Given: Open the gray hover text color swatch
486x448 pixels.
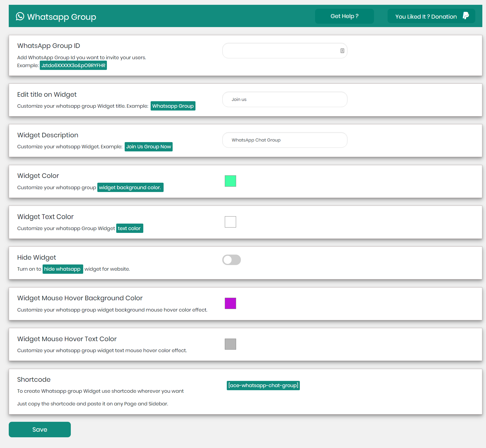Looking at the screenshot, I should 230,344.
